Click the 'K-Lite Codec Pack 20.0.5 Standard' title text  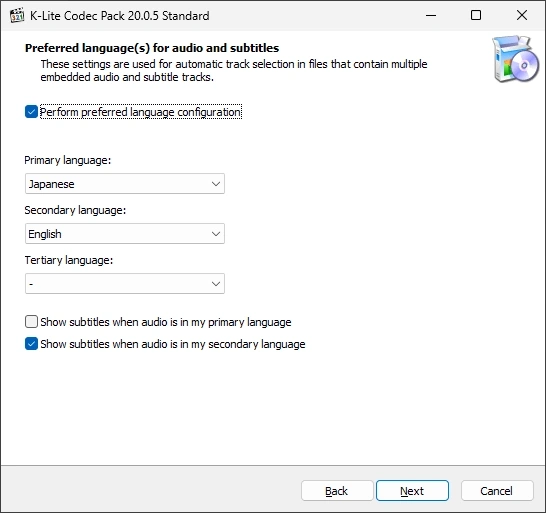coord(119,16)
